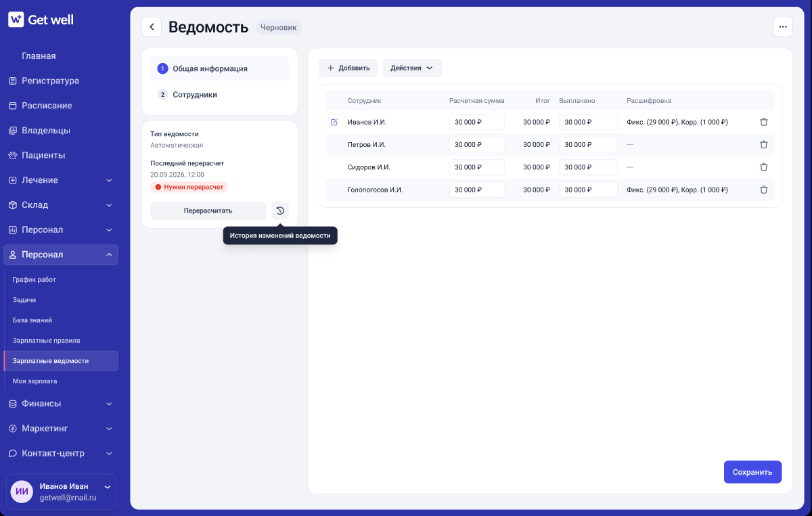812x516 pixels.
Task: Click the Get well logo icon
Action: coord(16,20)
